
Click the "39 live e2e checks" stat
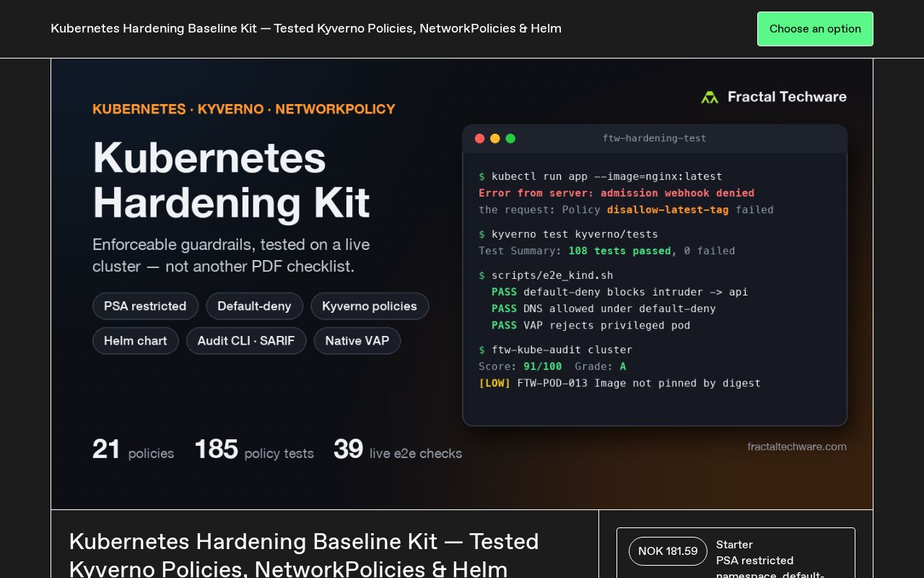pos(398,449)
